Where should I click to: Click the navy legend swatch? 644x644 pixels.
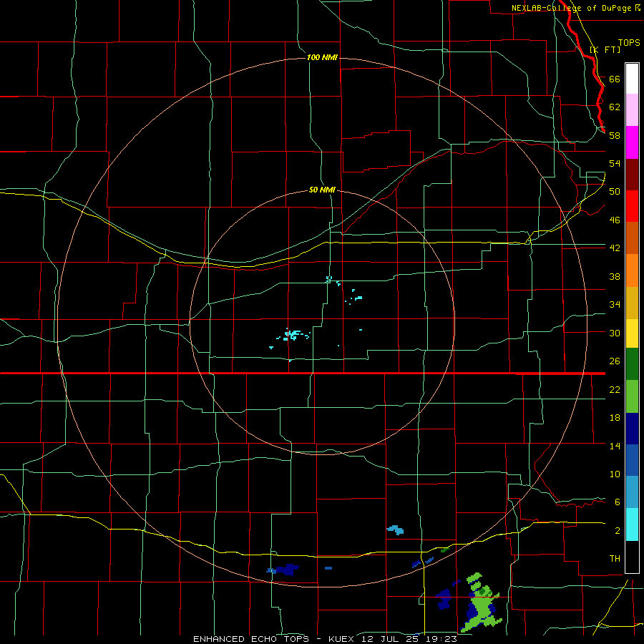click(x=632, y=429)
